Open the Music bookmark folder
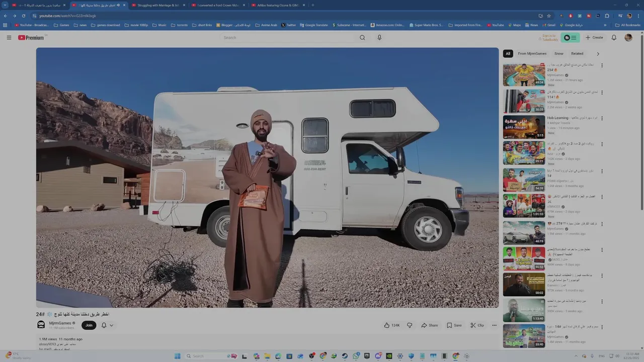 158,25
